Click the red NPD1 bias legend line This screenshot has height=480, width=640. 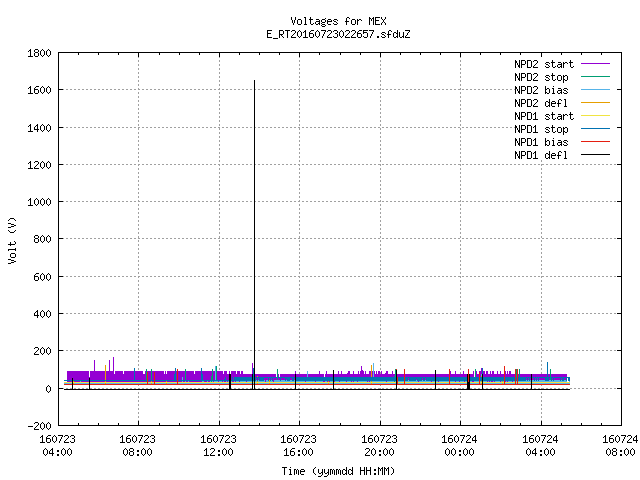[595, 142]
